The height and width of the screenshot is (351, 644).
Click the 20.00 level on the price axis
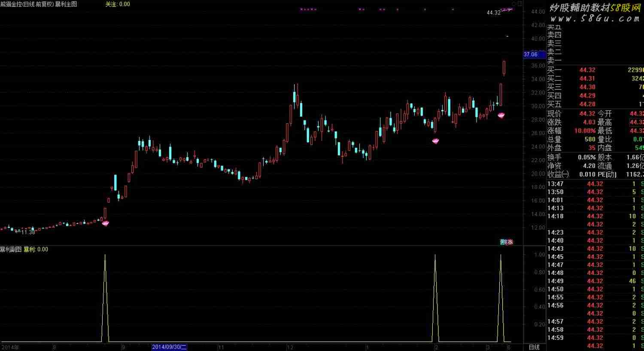click(538, 174)
